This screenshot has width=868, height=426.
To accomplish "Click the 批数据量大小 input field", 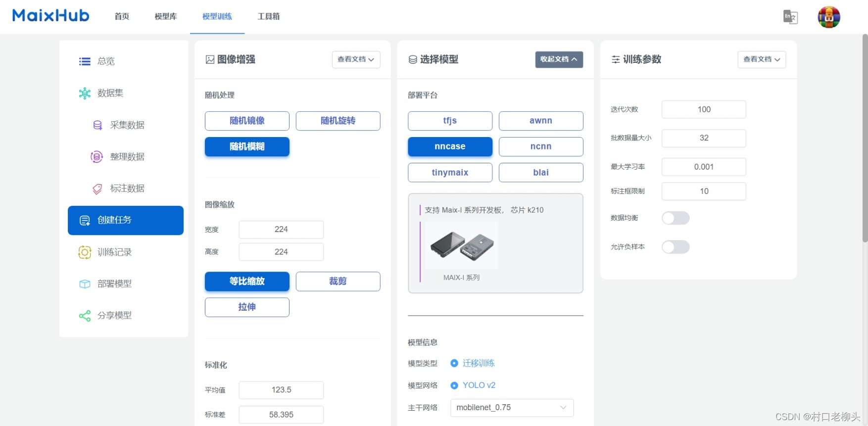I will click(x=704, y=138).
